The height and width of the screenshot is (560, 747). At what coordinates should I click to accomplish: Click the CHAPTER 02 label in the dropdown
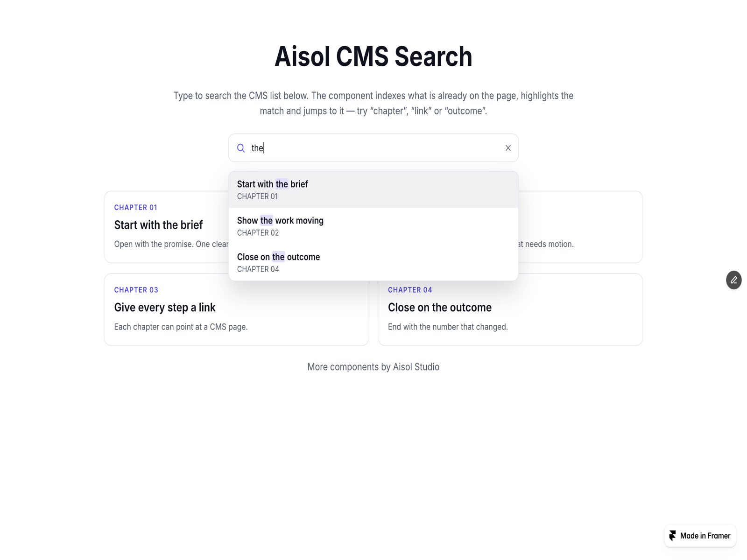pos(258,233)
